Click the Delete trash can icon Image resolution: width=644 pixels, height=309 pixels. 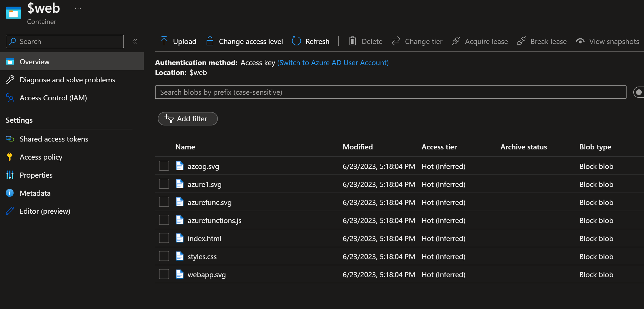click(x=353, y=41)
